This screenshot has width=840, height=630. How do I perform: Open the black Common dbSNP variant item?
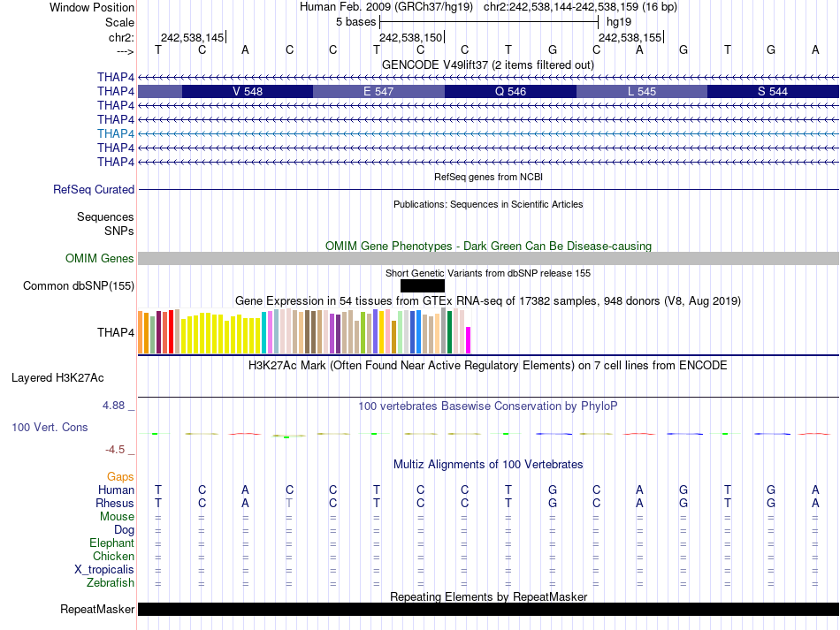coord(422,285)
